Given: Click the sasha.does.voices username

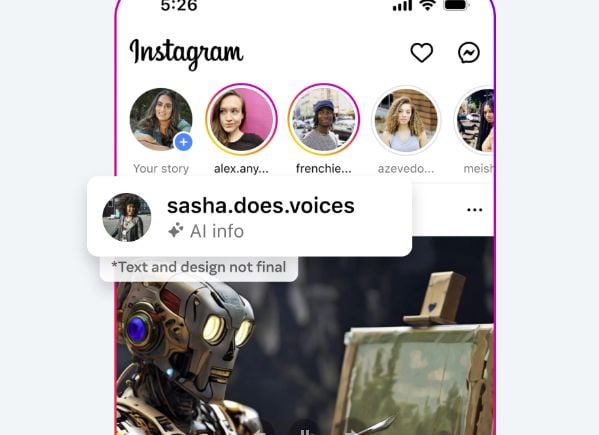Looking at the screenshot, I should 261,205.
